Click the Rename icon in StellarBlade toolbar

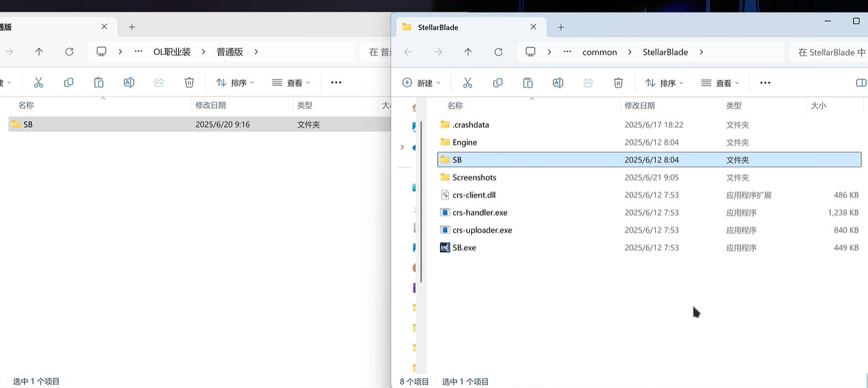click(558, 83)
